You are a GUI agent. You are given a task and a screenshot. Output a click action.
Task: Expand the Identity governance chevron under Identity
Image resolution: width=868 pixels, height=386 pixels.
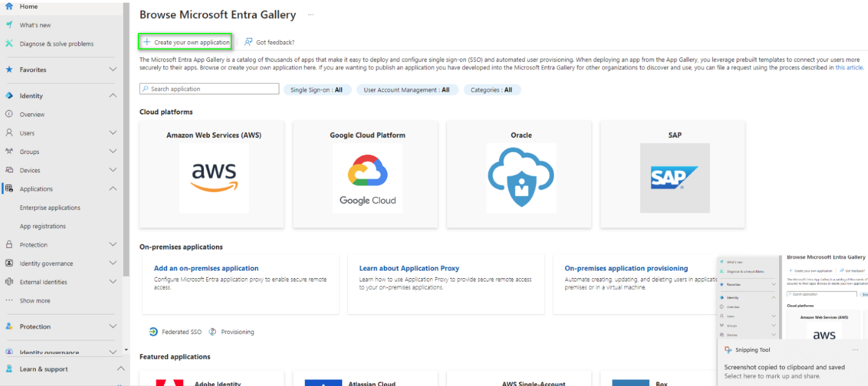coord(113,263)
